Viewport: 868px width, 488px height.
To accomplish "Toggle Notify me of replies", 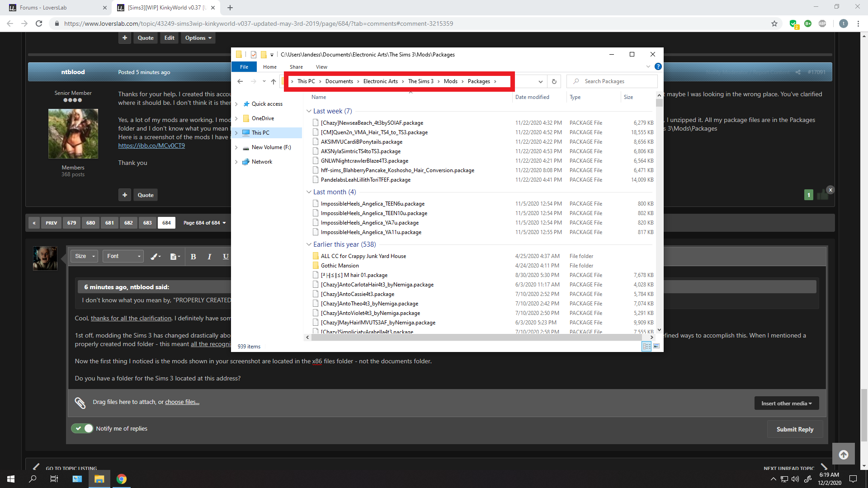I will pyautogui.click(x=82, y=428).
